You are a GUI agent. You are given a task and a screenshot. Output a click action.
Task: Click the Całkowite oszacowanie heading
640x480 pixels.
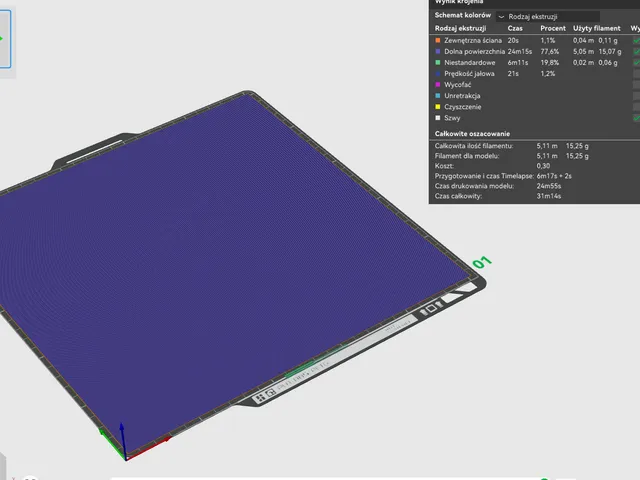pos(472,133)
